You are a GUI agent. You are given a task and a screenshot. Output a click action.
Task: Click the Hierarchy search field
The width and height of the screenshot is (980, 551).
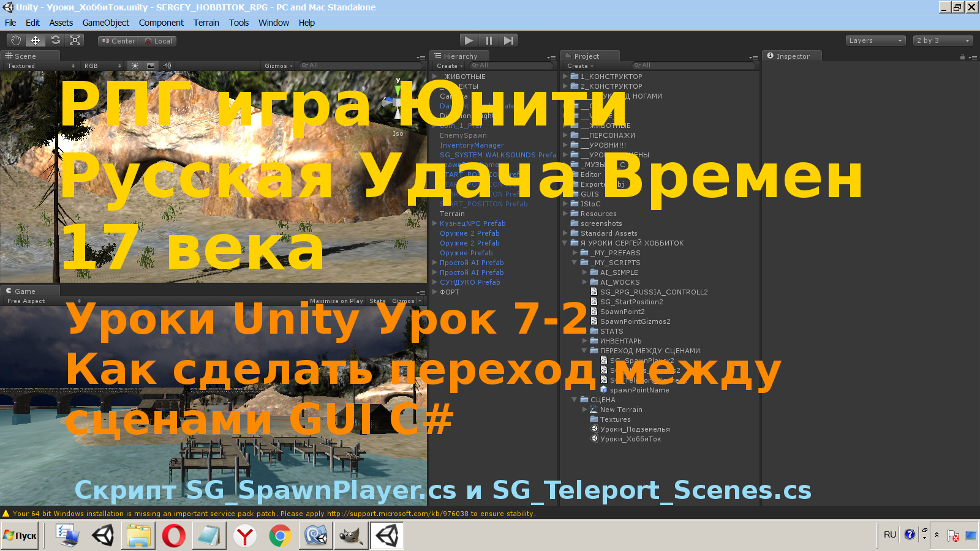point(511,66)
